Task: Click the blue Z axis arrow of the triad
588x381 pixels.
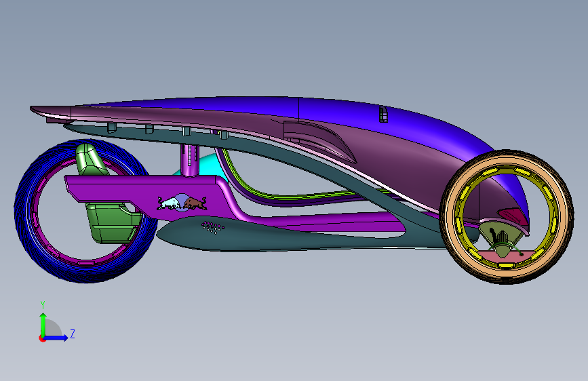Action: pyautogui.click(x=56, y=338)
